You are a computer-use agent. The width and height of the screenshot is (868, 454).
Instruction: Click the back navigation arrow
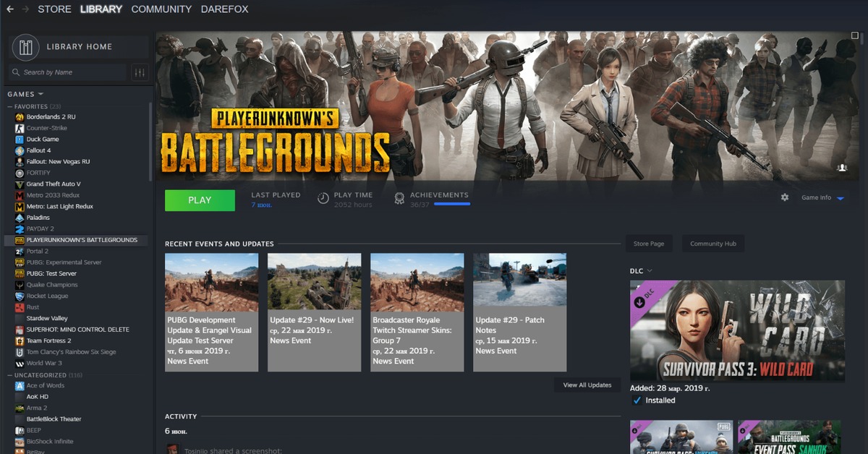(10, 9)
